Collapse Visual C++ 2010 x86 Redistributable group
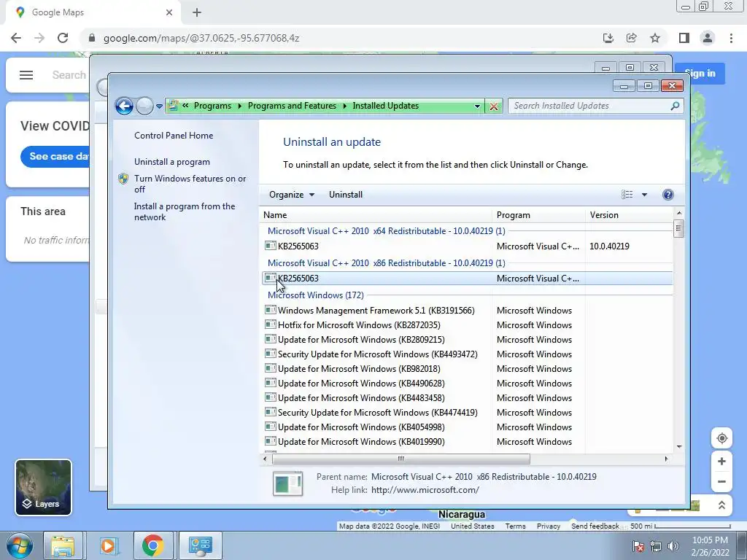Screen dimensions: 747x560 pos(387,262)
